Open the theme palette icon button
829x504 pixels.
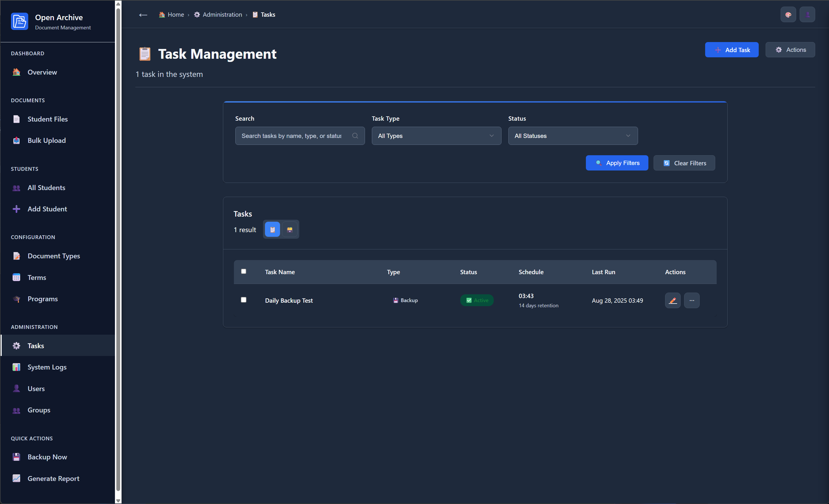click(x=788, y=14)
